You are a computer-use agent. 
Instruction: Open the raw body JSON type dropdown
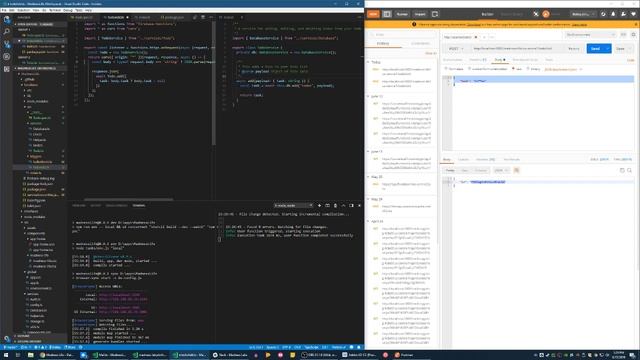(563, 69)
